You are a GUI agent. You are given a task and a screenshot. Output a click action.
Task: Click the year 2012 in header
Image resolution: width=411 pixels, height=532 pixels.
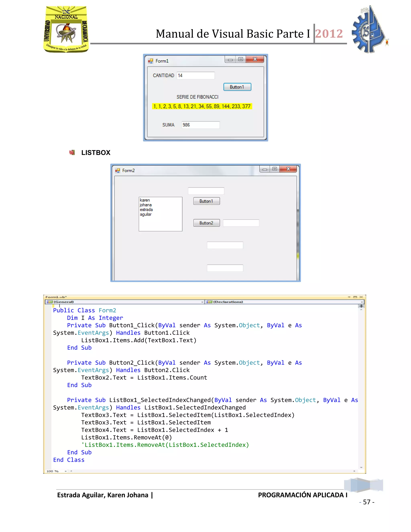coord(329,34)
